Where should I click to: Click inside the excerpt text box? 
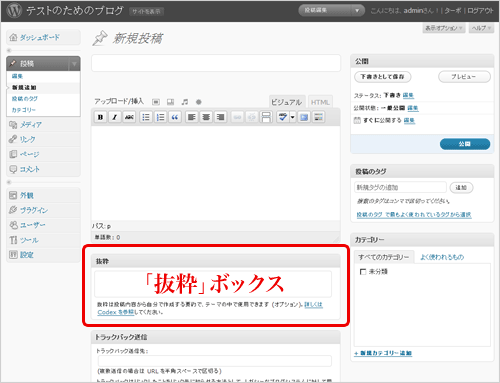coord(213,284)
